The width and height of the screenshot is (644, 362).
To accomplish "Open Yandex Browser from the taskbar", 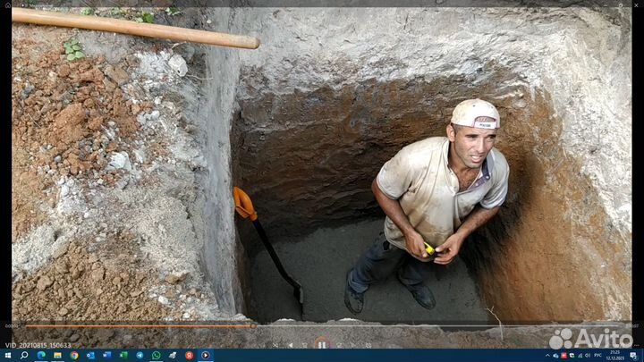I will click(189, 356).
